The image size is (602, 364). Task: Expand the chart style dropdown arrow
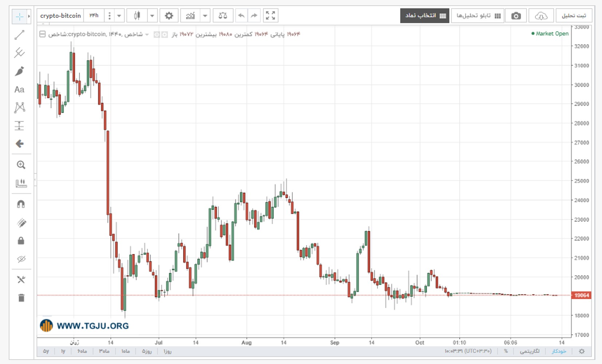pyautogui.click(x=152, y=16)
